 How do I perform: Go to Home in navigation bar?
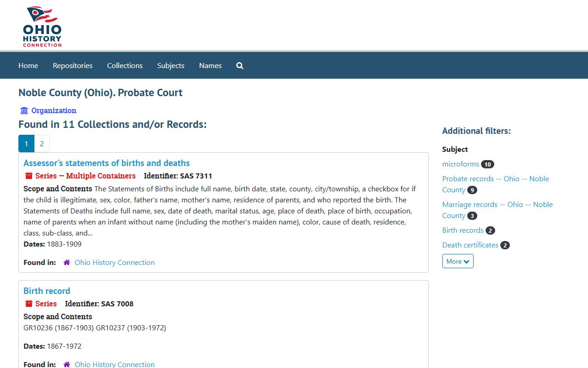point(28,66)
